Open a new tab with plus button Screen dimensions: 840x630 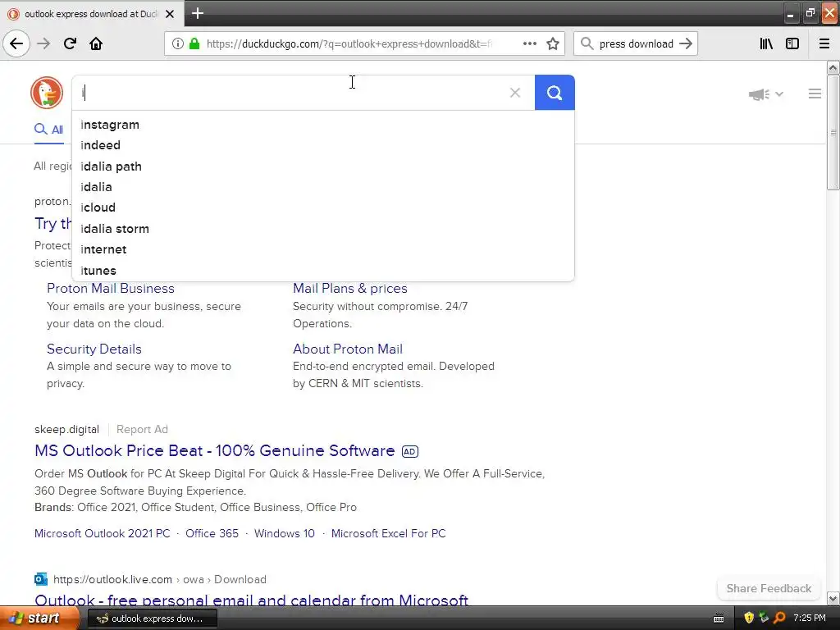197,13
